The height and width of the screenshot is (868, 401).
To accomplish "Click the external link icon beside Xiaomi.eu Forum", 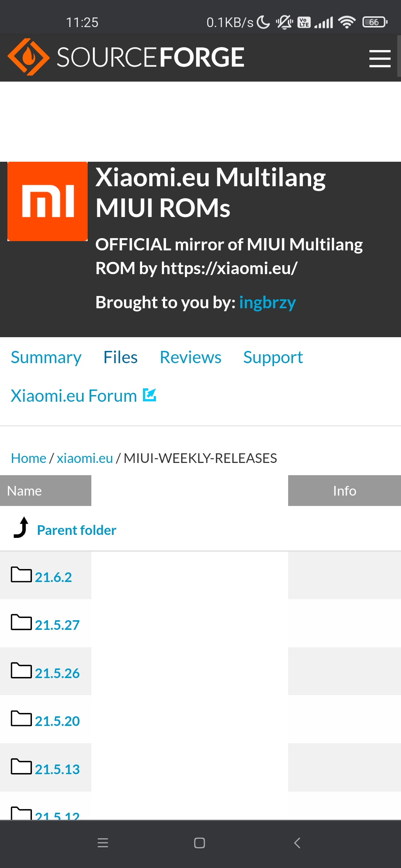I will (x=150, y=395).
